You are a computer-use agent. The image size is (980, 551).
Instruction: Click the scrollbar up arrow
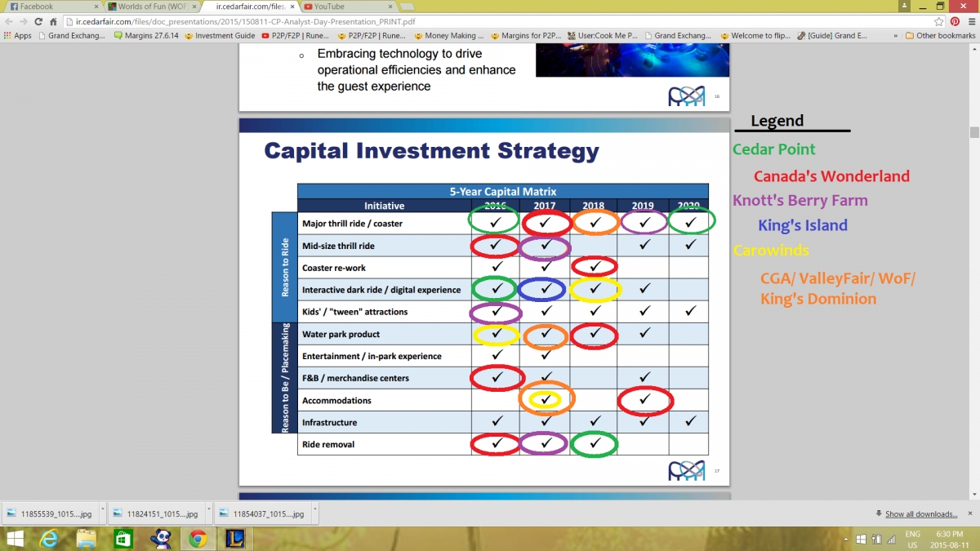974,49
